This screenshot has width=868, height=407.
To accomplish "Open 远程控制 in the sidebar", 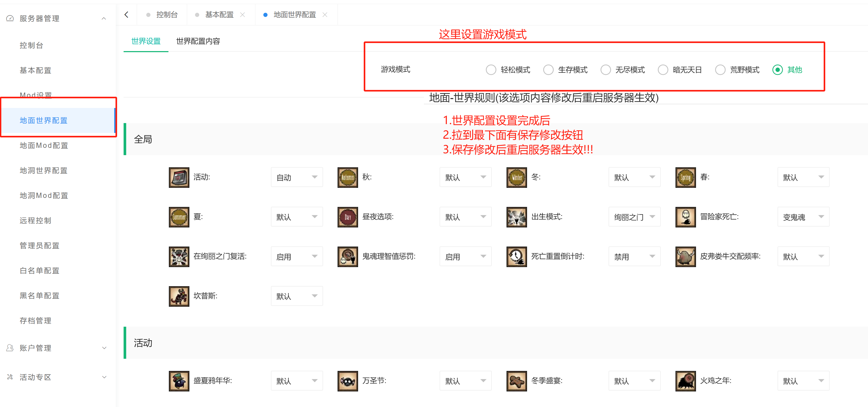I will [x=35, y=220].
